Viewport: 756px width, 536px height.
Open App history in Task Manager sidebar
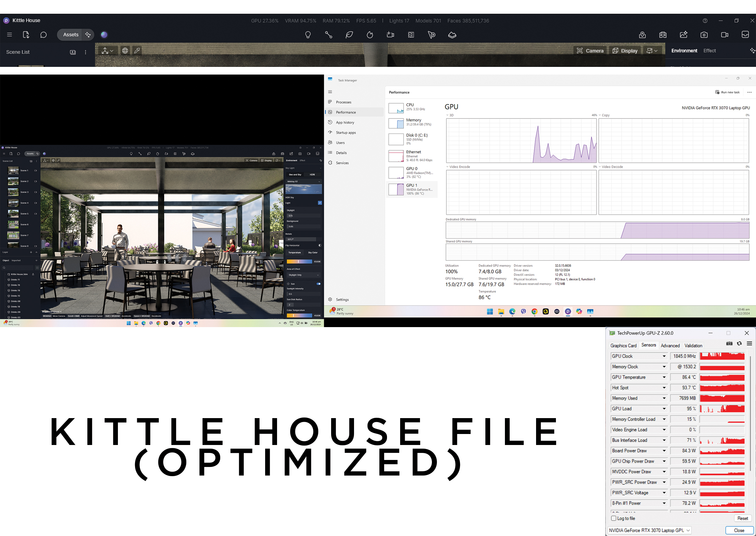[x=355, y=122]
